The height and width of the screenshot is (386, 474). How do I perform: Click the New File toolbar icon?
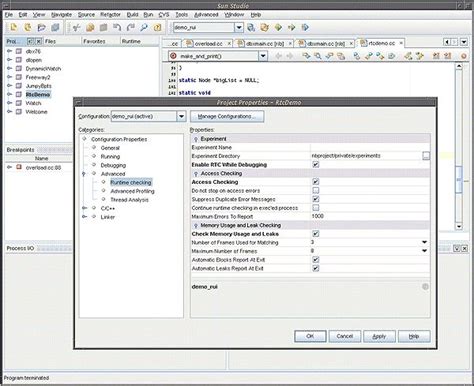pos(14,27)
